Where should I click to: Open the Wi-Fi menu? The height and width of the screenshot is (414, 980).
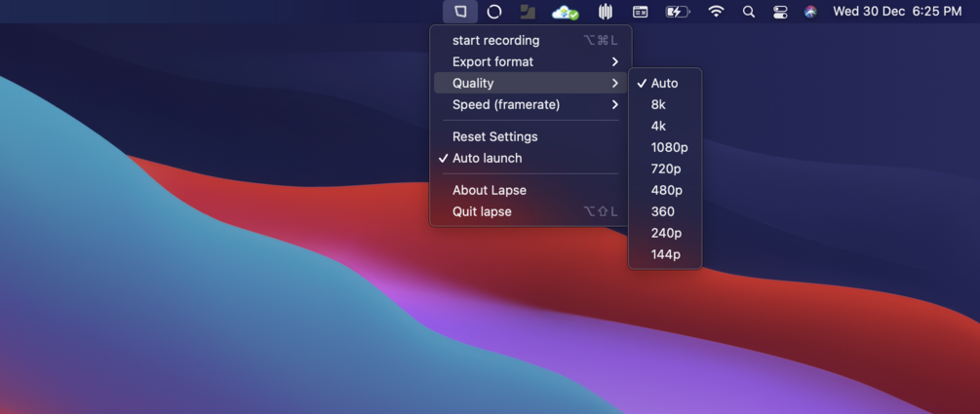[x=716, y=12]
